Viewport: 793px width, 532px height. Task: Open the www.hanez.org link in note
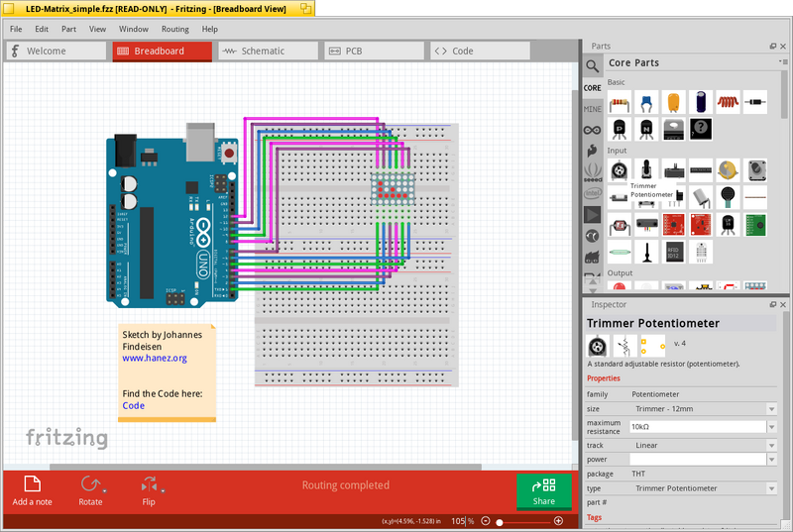155,359
